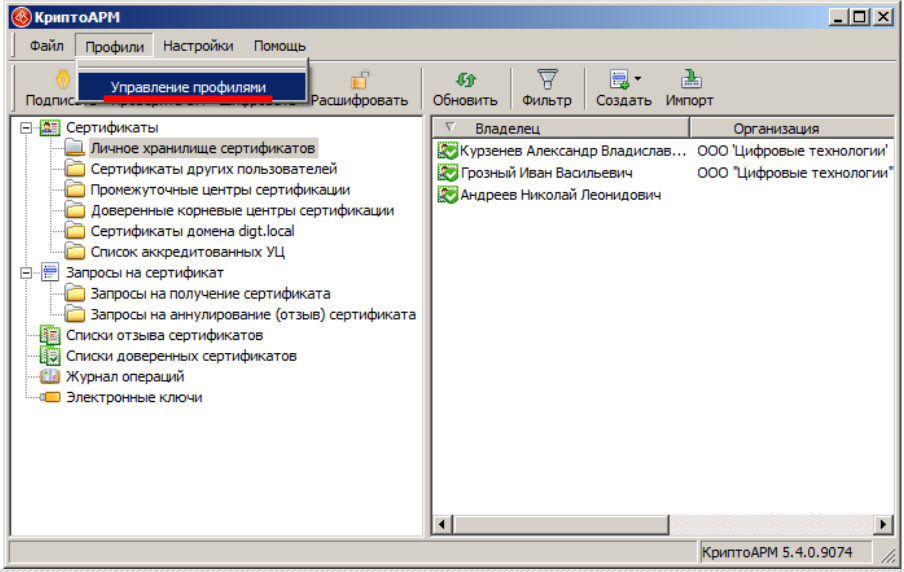Click folder icon of Промежуточные центры сертификации
Image resolution: width=904 pixels, height=572 pixels.
coord(74,189)
